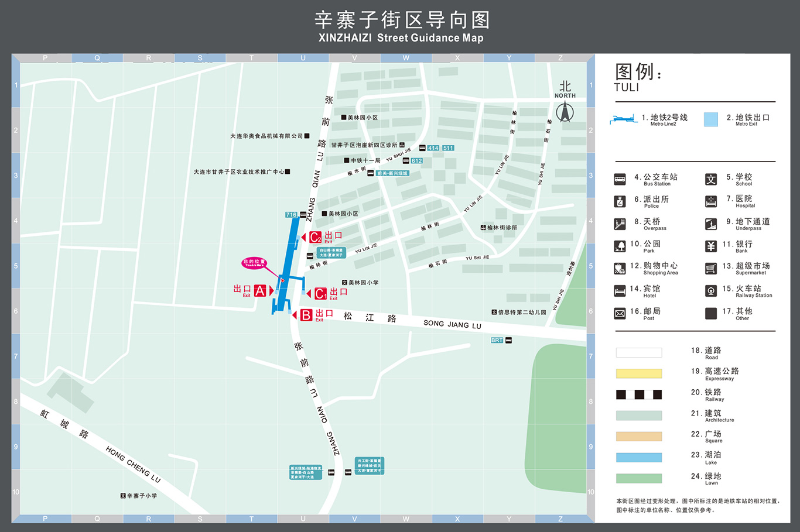Select the Underpass legend icon
Viewport: 800px width, 532px height.
point(710,224)
